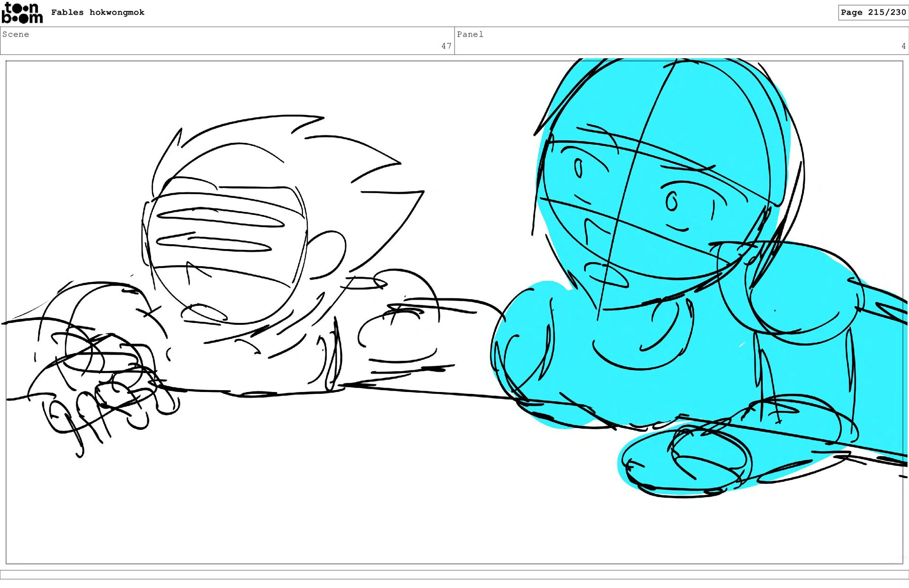
Task: Click the cyan character's right eye
Action: pos(671,202)
